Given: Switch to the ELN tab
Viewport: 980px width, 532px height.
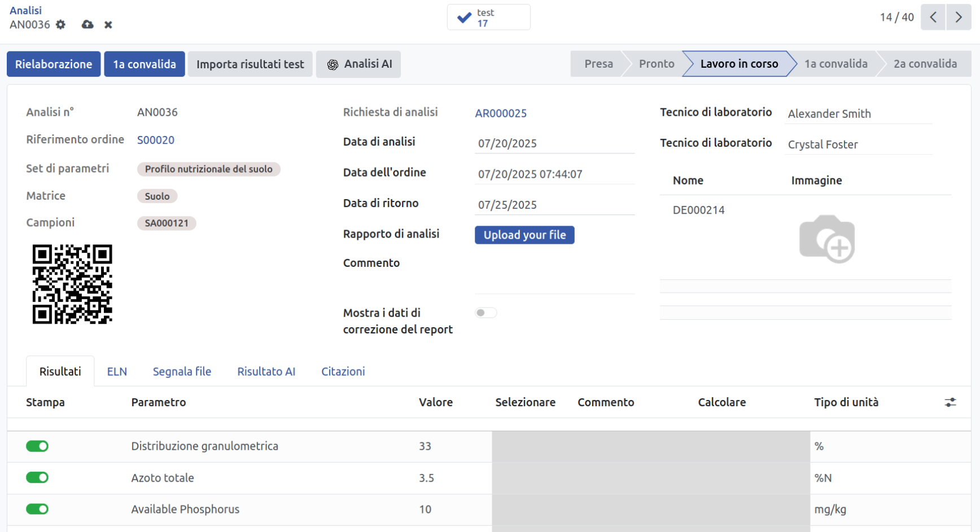Looking at the screenshot, I should [117, 372].
